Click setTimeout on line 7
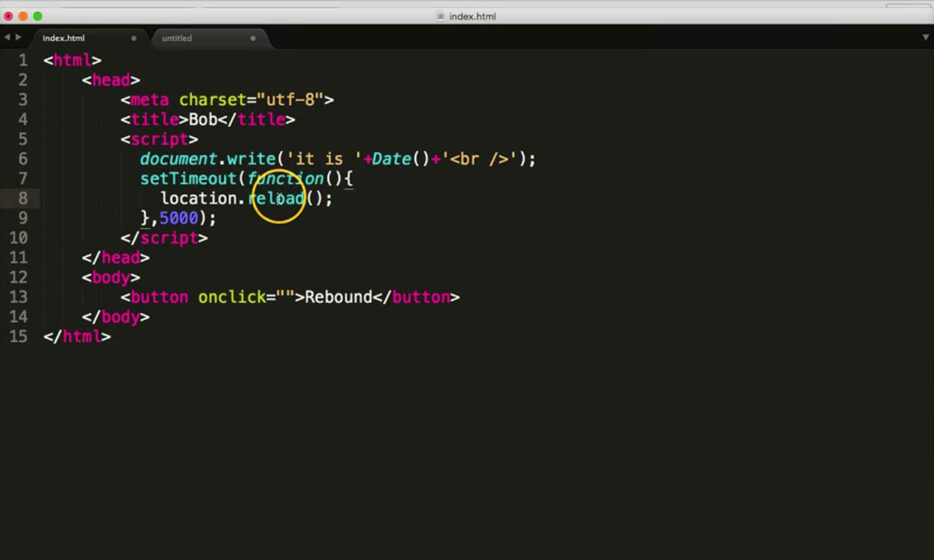This screenshot has height=560, width=934. tap(188, 179)
